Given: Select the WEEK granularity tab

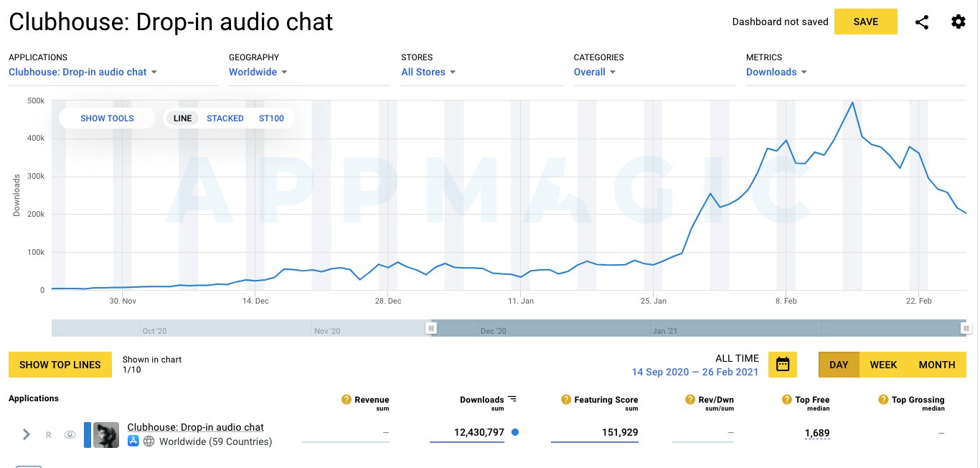Looking at the screenshot, I should tap(883, 365).
